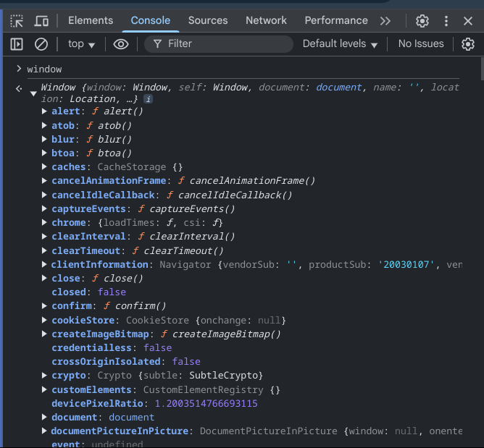Show the console sidebar

coord(17,44)
